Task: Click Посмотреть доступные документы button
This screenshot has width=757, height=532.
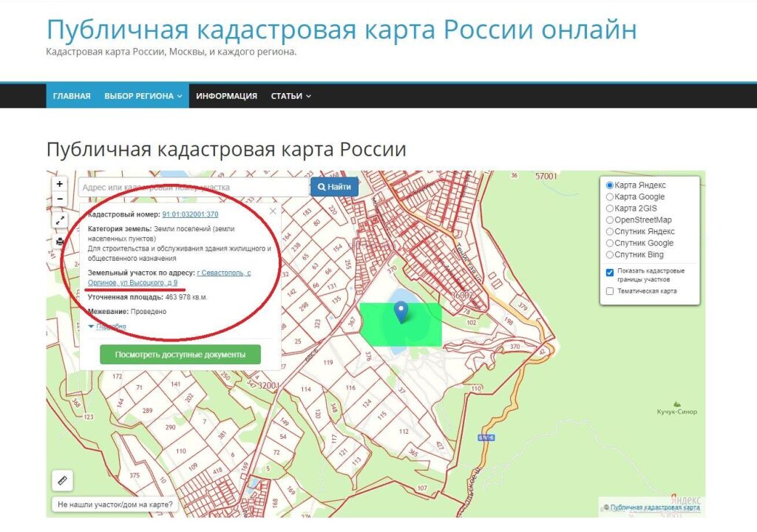Action: pos(180,355)
